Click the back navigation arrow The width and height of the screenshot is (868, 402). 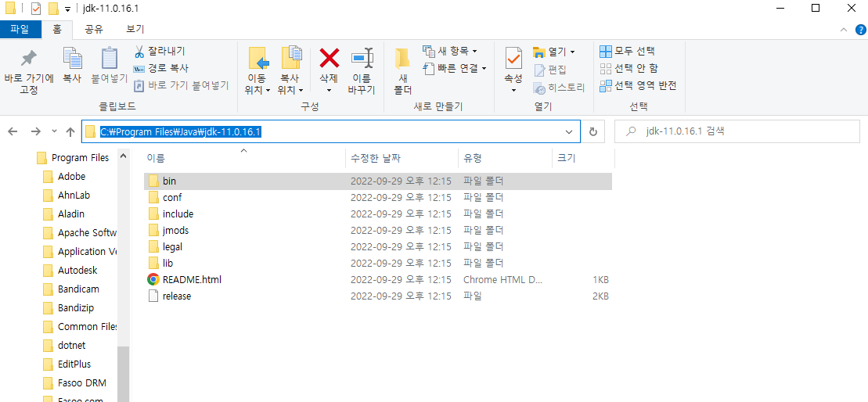coord(13,131)
